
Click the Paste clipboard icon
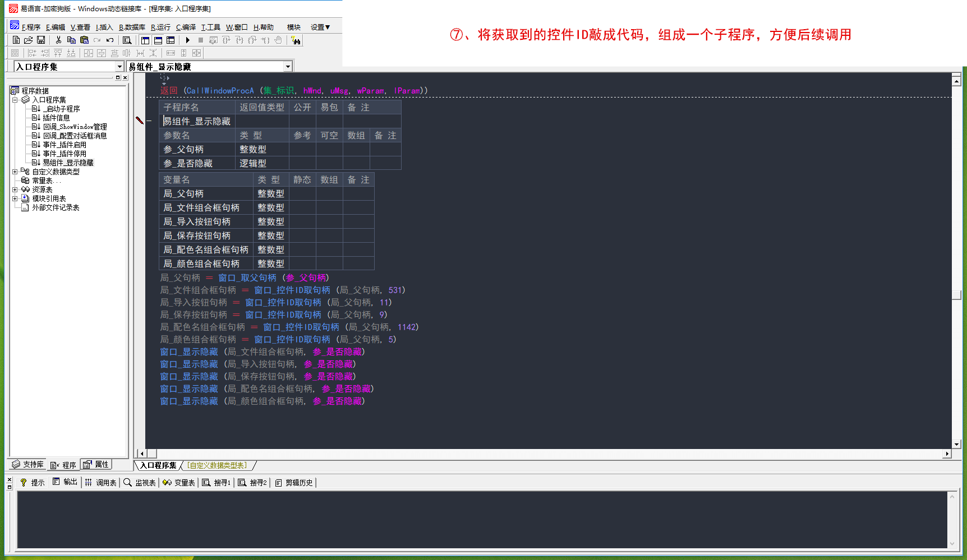[x=84, y=40]
